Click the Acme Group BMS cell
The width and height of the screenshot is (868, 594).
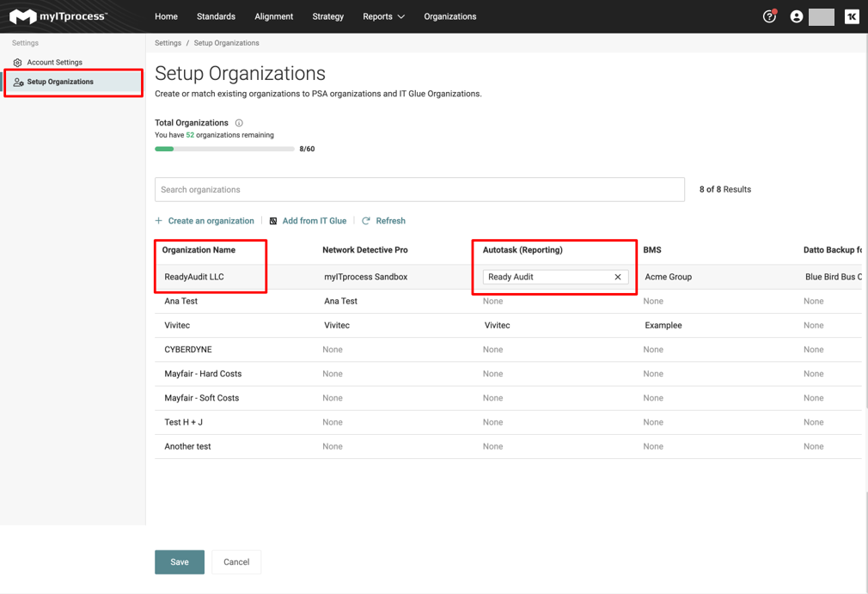click(668, 277)
